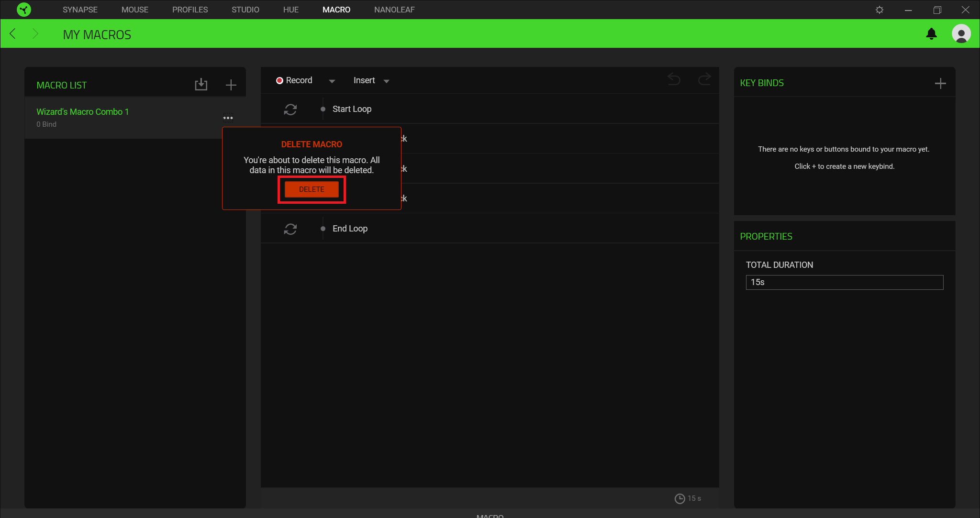Navigate back with the left arrow
The width and height of the screenshot is (980, 518).
(x=12, y=33)
